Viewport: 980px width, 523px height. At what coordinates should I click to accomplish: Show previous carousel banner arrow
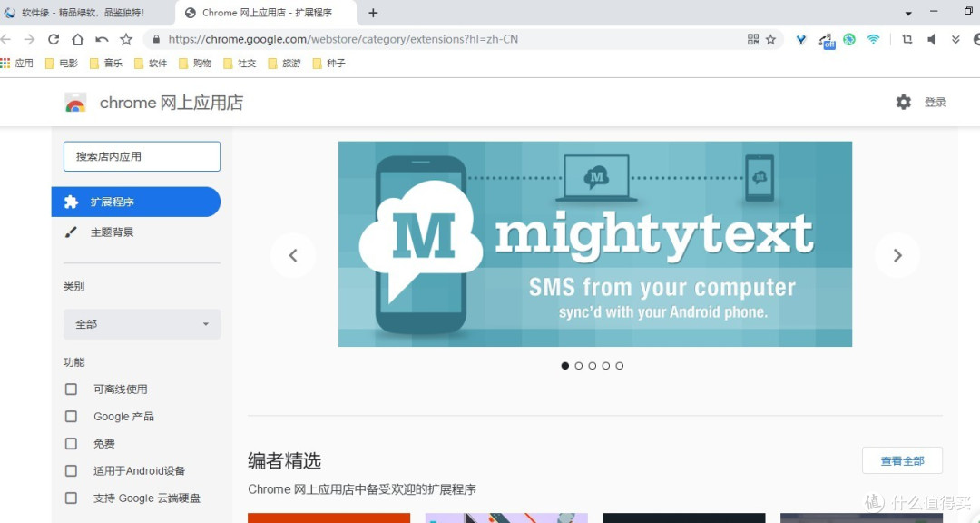point(293,255)
